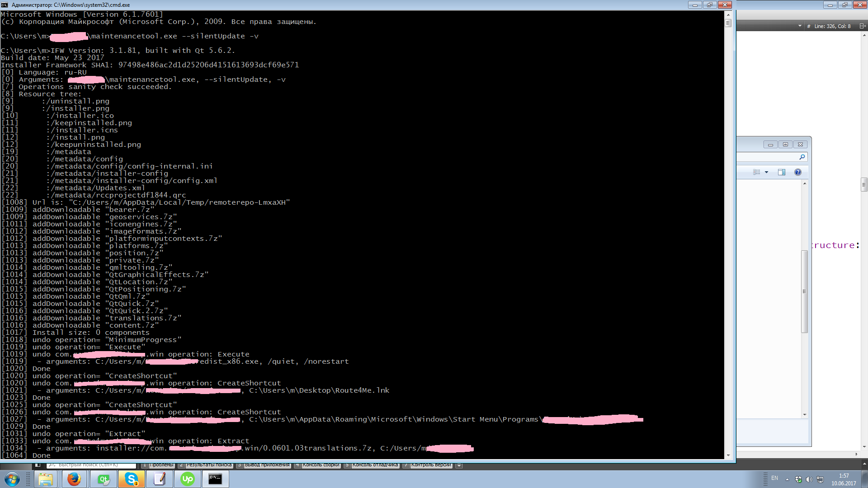Click the Explorer scrollbar up arrow
868x488 pixels.
point(805,183)
